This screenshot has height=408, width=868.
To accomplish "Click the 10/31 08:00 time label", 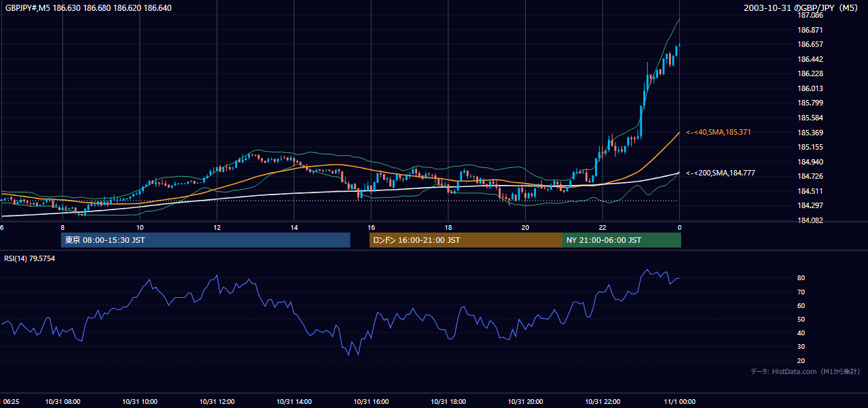I will [62, 402].
